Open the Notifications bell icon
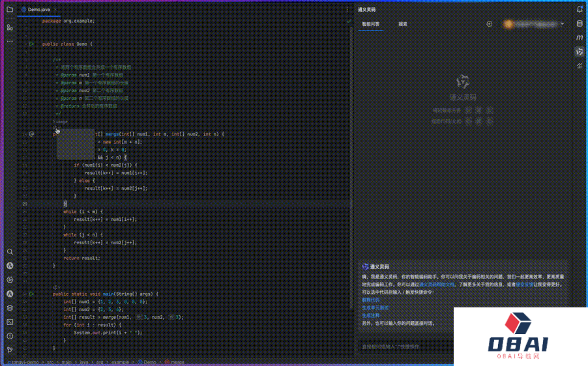588x366 pixels. click(x=580, y=9)
